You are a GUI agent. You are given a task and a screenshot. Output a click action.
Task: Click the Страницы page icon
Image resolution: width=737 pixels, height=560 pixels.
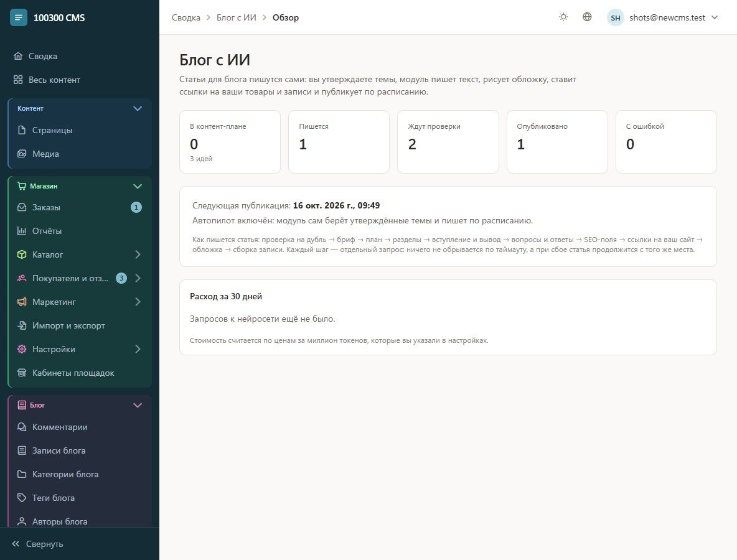coord(22,130)
